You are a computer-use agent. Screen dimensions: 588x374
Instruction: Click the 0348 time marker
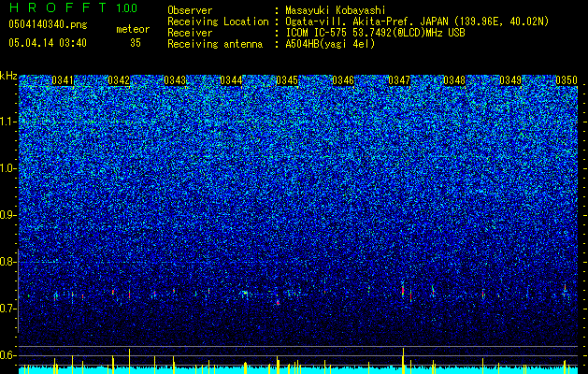pyautogui.click(x=454, y=80)
